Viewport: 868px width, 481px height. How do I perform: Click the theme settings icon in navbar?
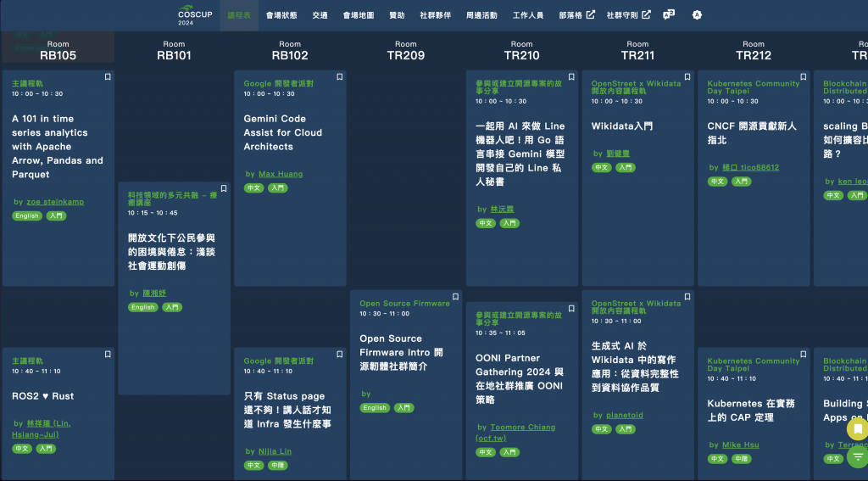[697, 15]
